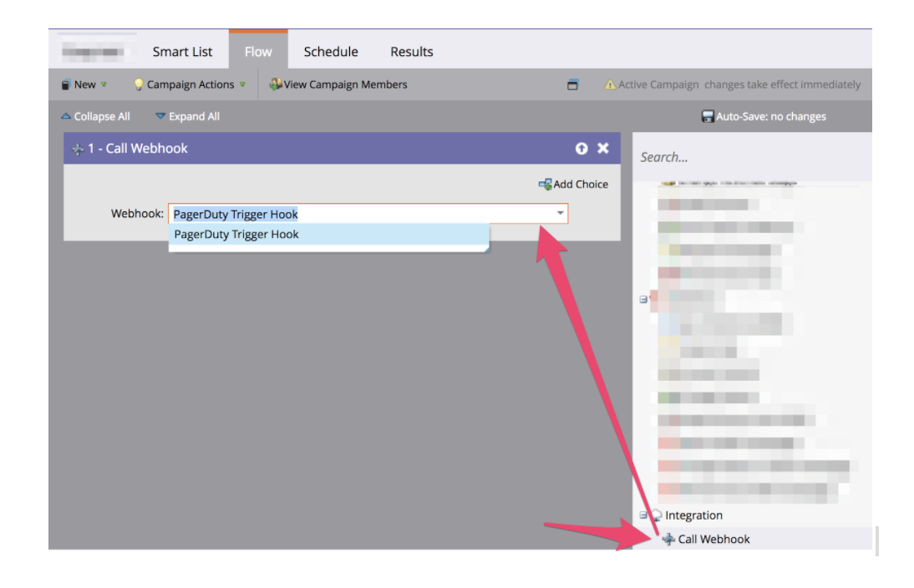Viewport: 914px width, 588px height.
Task: Collapse the Integration tree folder
Action: pyautogui.click(x=643, y=515)
